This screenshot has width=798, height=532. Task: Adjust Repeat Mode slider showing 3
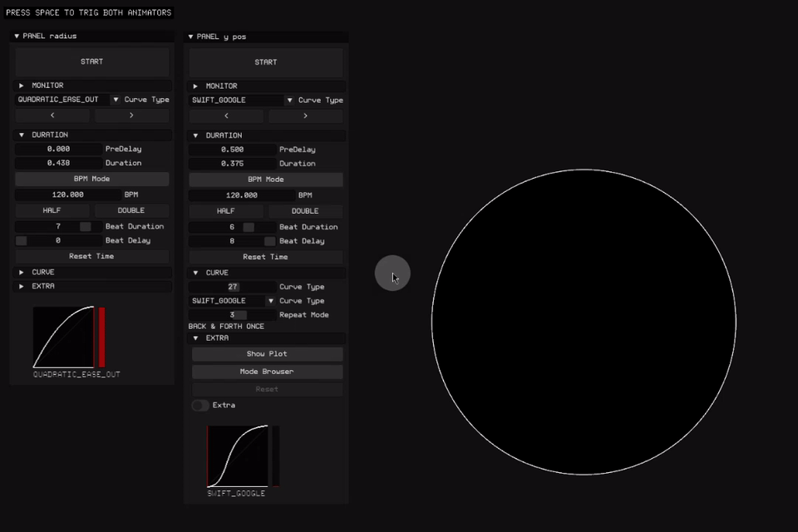click(233, 314)
